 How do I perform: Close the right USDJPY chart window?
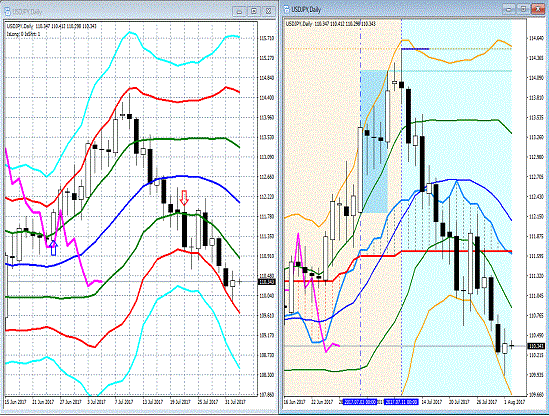point(538,9)
